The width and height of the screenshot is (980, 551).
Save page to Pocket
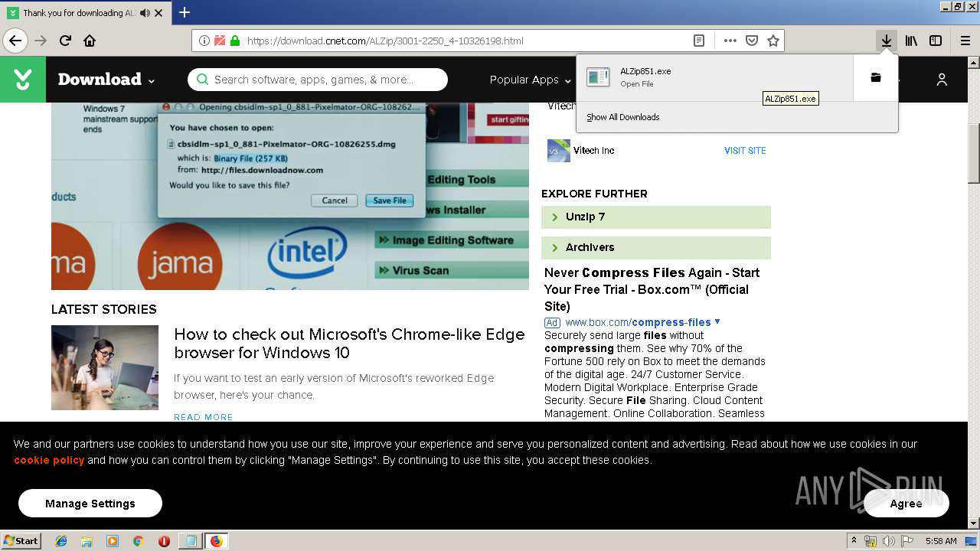click(x=752, y=41)
